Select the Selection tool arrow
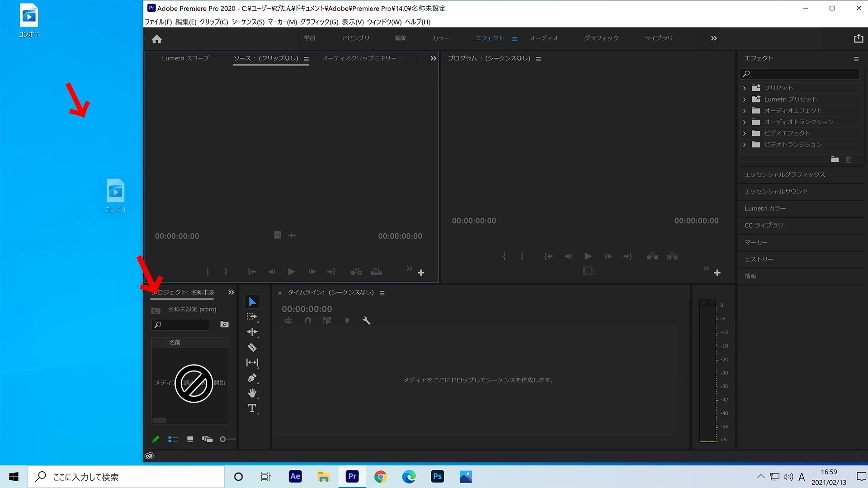Viewport: 868px width, 488px height. tap(252, 302)
